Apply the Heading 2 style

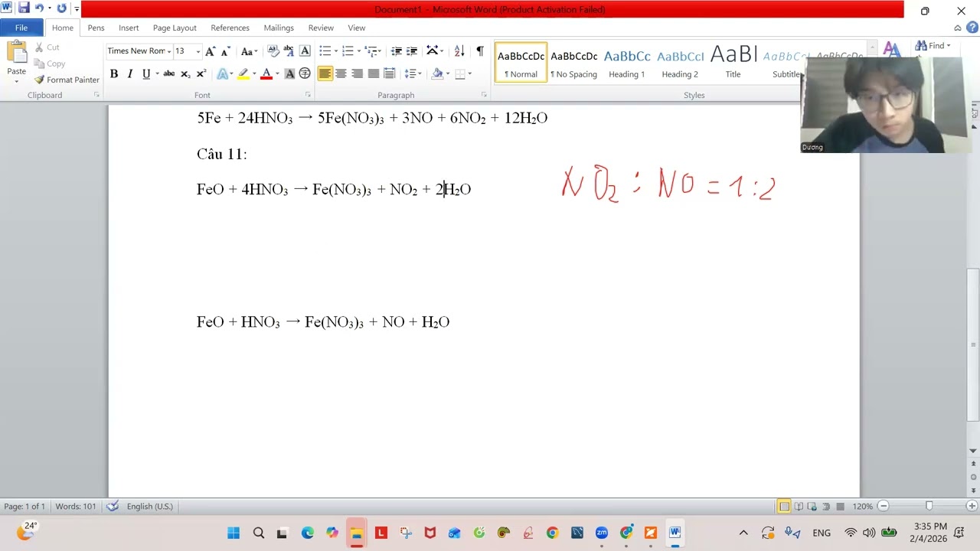(680, 62)
